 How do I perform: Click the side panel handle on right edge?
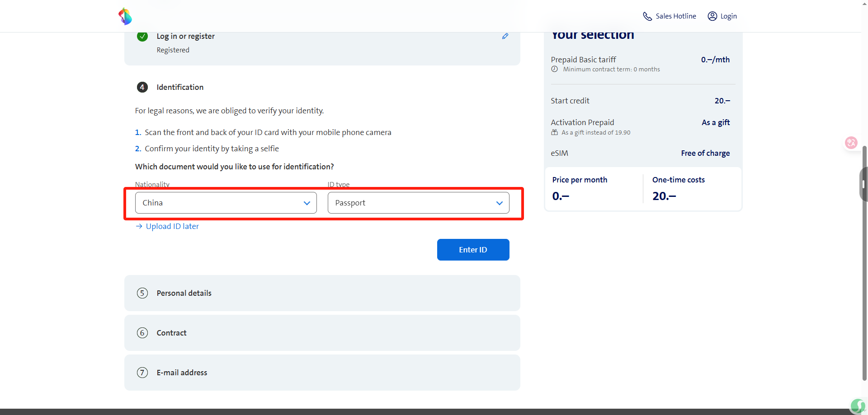tap(863, 184)
